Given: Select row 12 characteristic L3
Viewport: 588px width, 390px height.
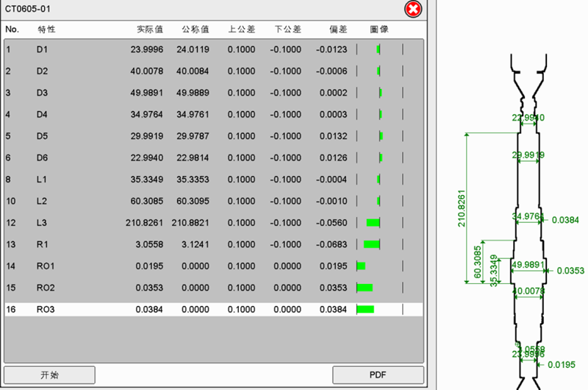Looking at the screenshot, I should click(x=214, y=222).
